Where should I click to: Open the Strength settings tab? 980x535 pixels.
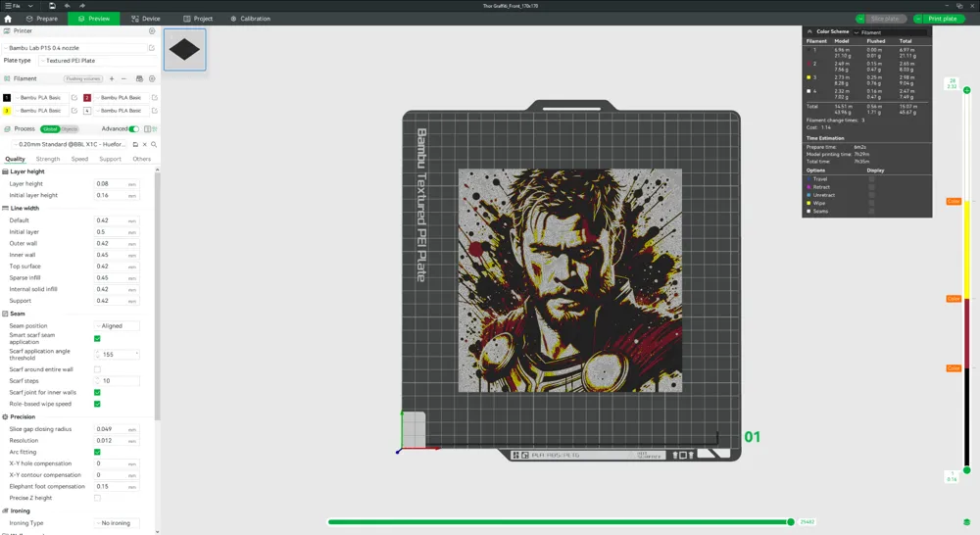48,159
